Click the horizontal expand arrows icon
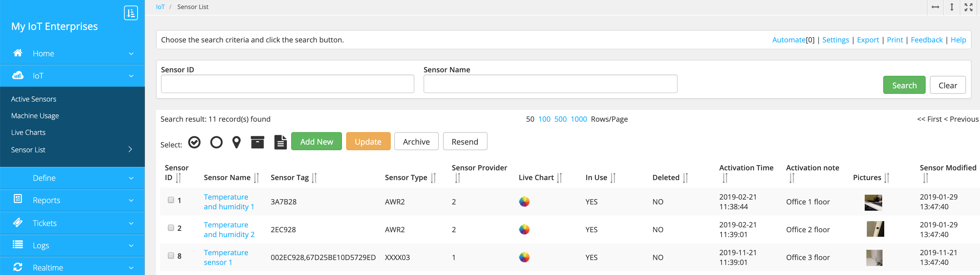Viewport: 980px width, 275px height. (935, 7)
